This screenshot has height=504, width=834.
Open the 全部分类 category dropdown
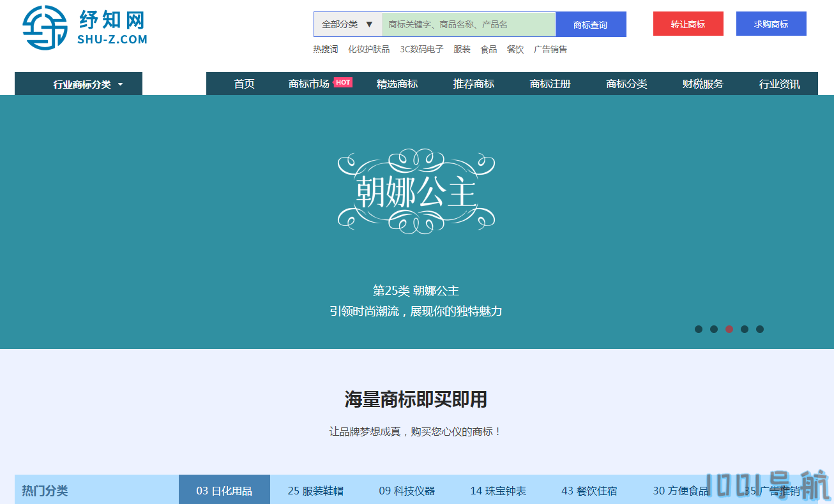point(347,24)
